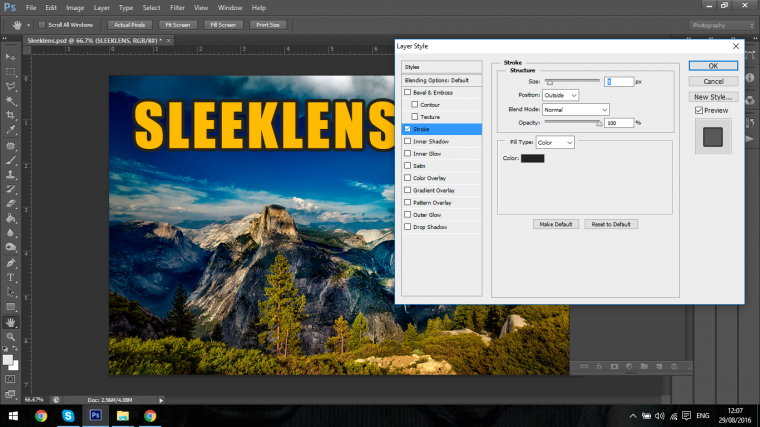Open Photoshop from the Windows taskbar
This screenshot has width=760, height=427.
[x=95, y=416]
